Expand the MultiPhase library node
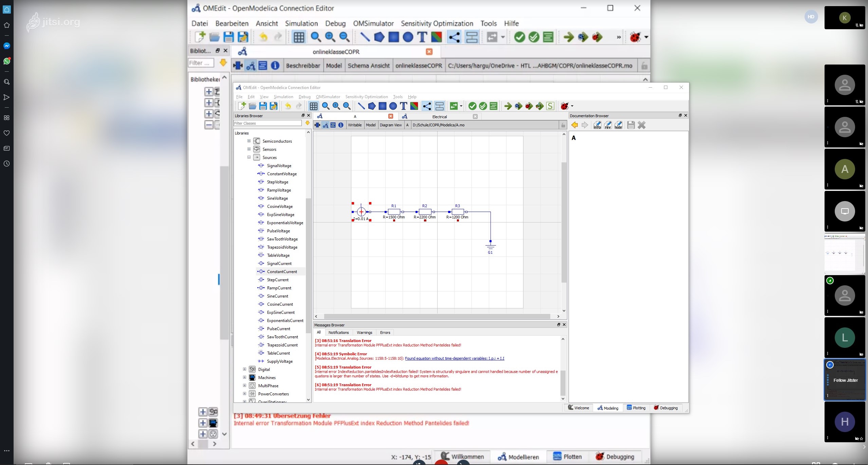Viewport: 868px width, 465px height. point(244,386)
